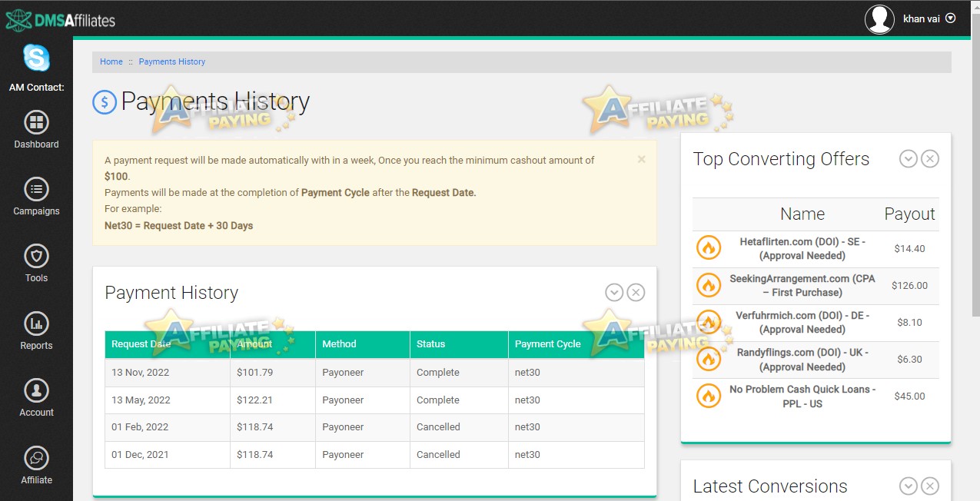Collapse the Payment History panel
The image size is (980, 501).
tap(613, 292)
